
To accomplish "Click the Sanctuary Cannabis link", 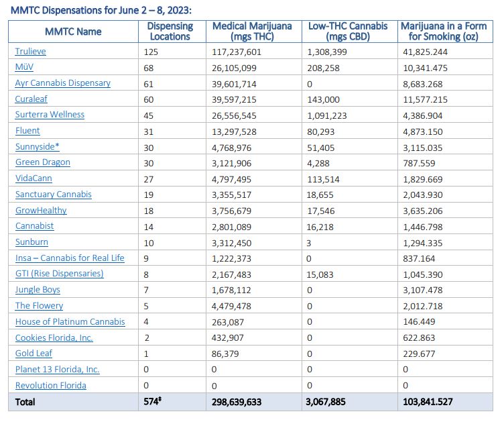I will click(53, 195).
